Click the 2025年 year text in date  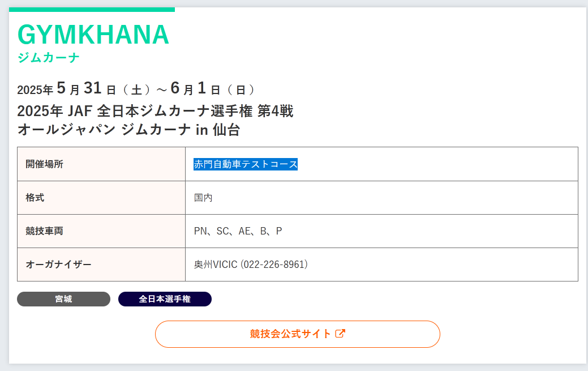[x=35, y=89]
